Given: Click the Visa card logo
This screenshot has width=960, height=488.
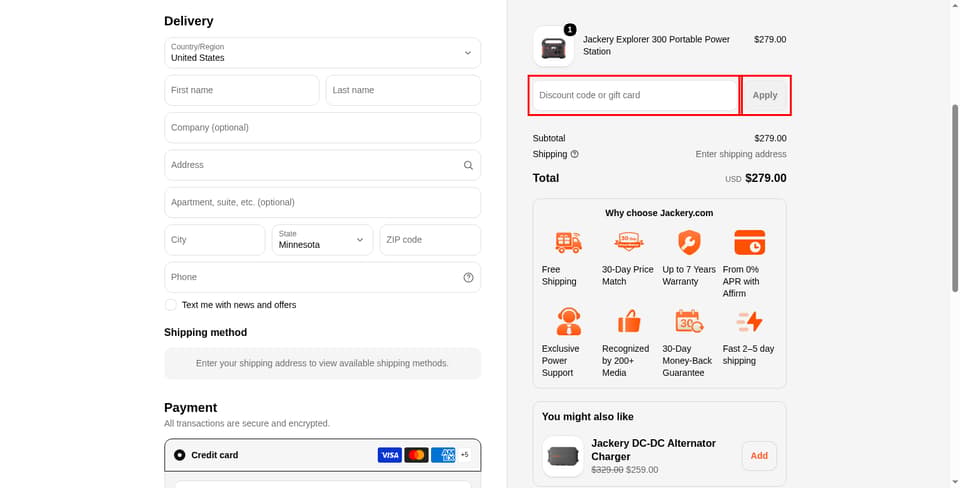Looking at the screenshot, I should 389,455.
